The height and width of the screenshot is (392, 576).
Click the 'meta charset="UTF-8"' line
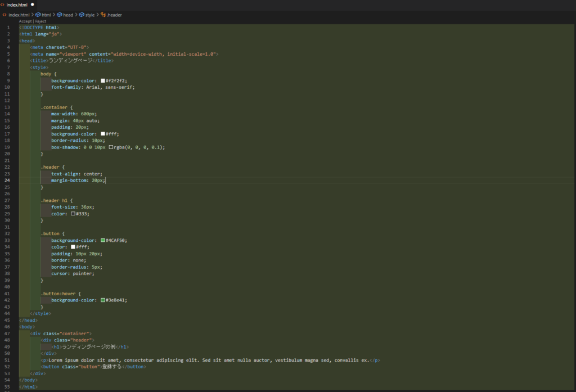(59, 47)
